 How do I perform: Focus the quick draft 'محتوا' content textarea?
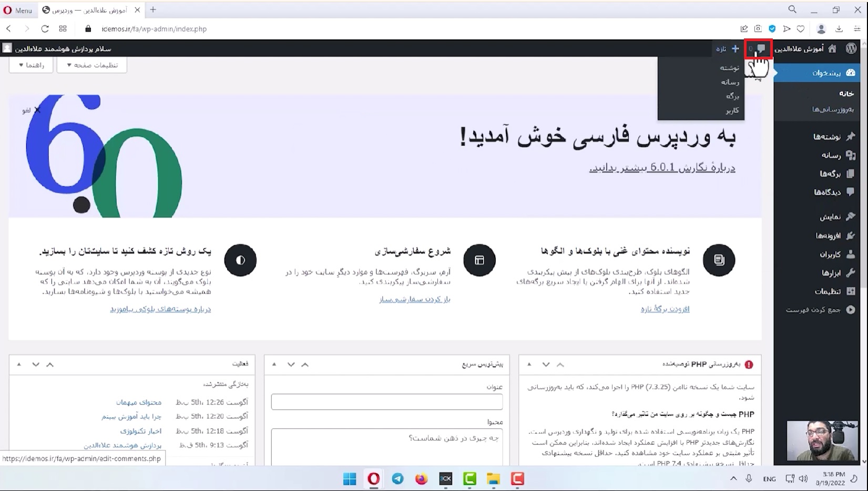[x=387, y=447]
